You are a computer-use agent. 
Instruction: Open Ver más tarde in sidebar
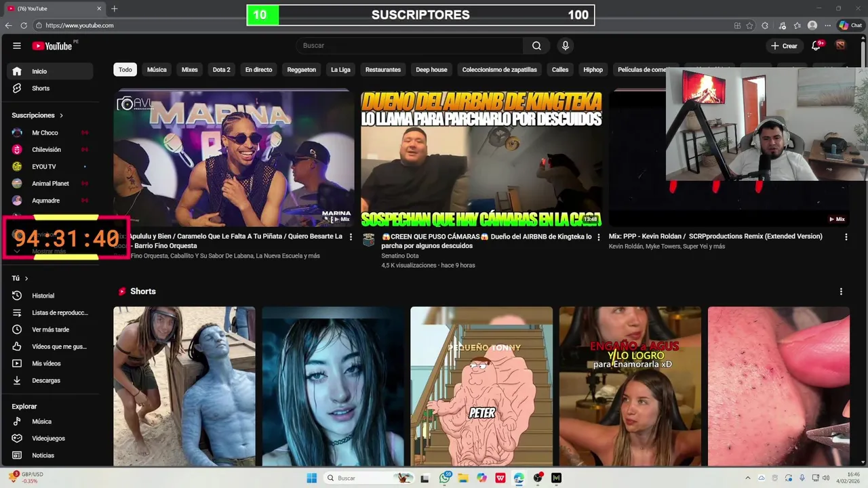[50, 329]
